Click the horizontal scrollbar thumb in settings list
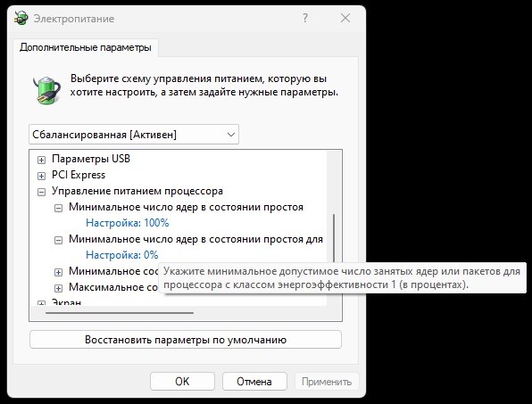532x404 pixels. click(120, 313)
